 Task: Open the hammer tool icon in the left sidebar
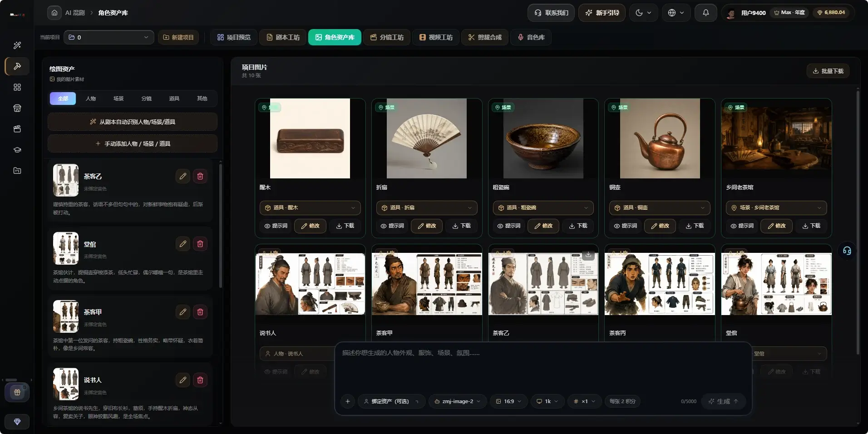17,66
